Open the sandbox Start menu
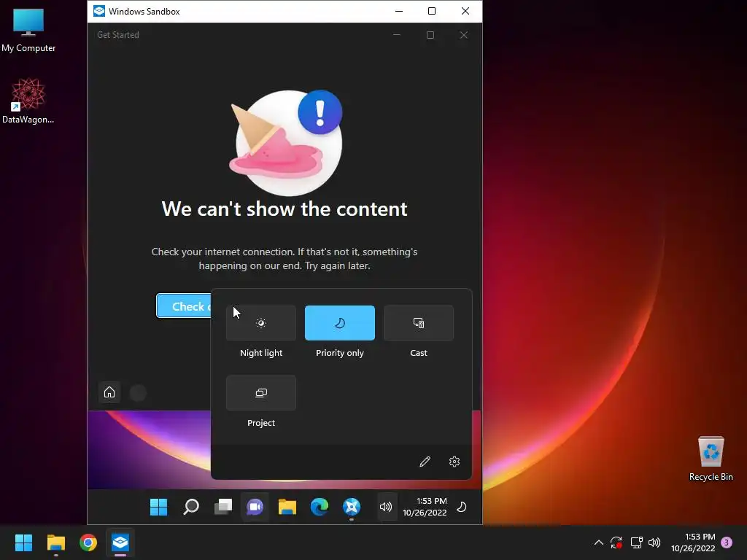 [158, 507]
